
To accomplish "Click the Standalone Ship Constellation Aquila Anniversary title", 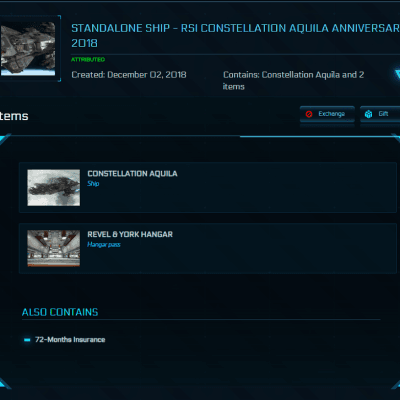I will click(235, 35).
